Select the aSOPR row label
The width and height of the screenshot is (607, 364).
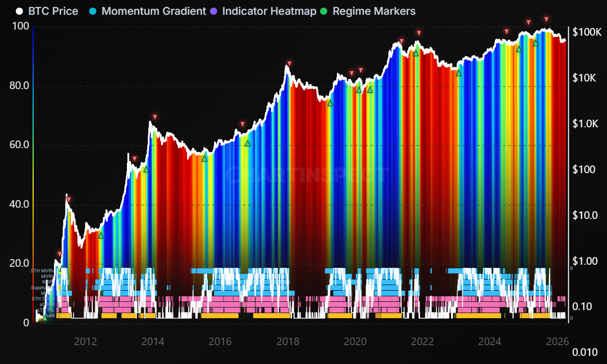pos(47,304)
